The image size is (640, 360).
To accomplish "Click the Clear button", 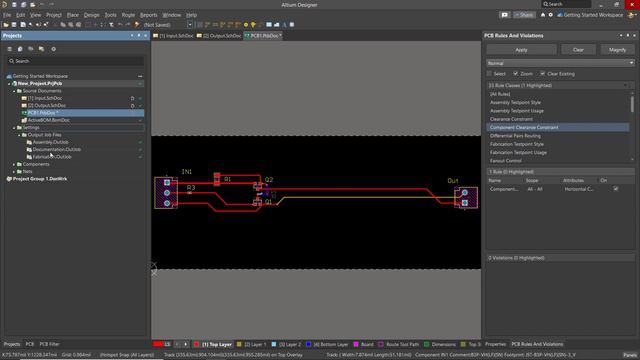I will [578, 49].
